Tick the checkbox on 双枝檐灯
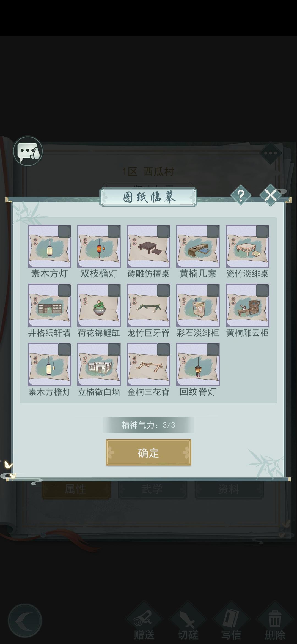This screenshot has height=644, width=297. pyautogui.click(x=114, y=231)
